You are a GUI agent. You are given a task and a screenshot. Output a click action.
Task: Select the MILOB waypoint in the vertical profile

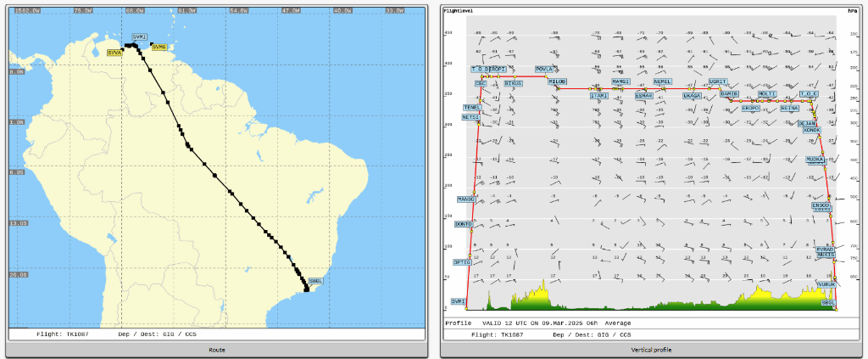pyautogui.click(x=557, y=81)
